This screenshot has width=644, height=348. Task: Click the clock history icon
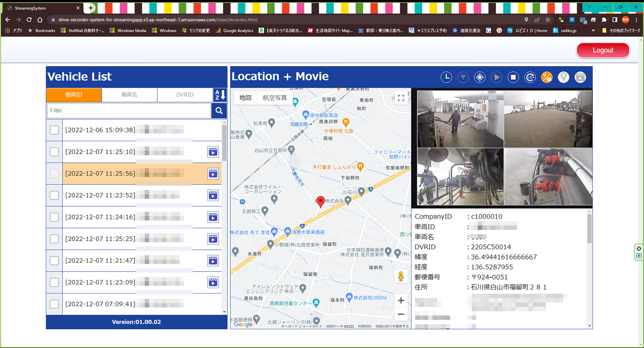point(446,77)
